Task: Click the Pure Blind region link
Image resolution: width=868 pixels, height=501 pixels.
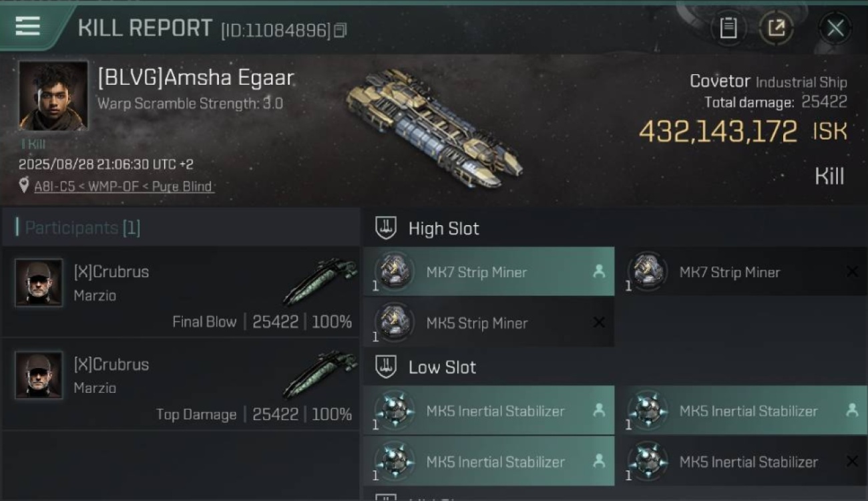Action: coord(182,186)
